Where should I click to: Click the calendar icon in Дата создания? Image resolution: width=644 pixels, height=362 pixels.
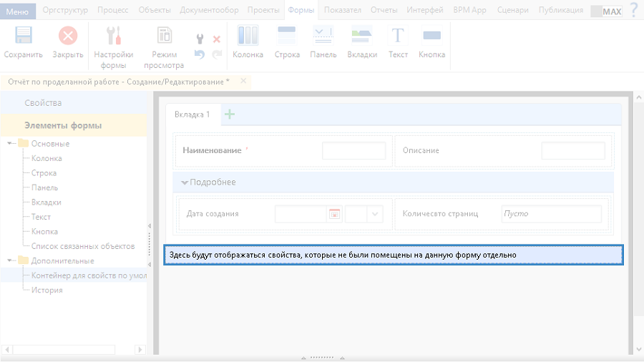[333, 213]
